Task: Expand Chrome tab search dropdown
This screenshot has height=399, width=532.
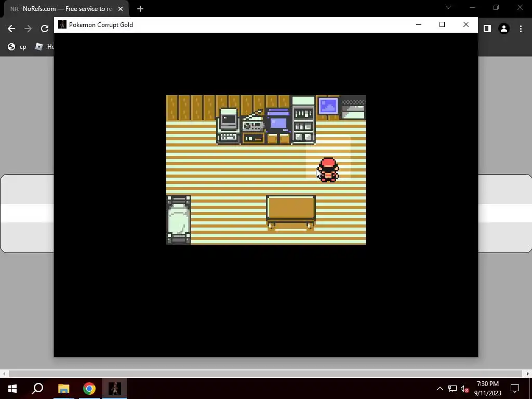Action: pos(448,7)
